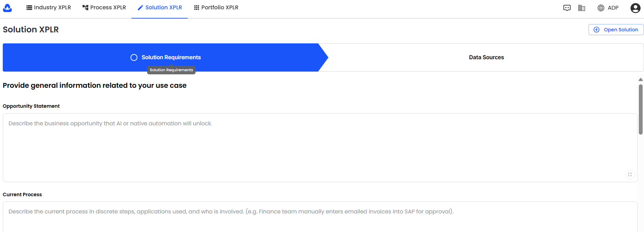Click the vertical scrollbar thumb

(641, 109)
